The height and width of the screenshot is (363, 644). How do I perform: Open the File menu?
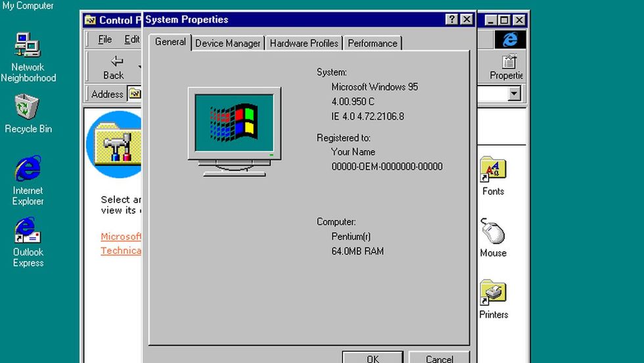(x=104, y=39)
